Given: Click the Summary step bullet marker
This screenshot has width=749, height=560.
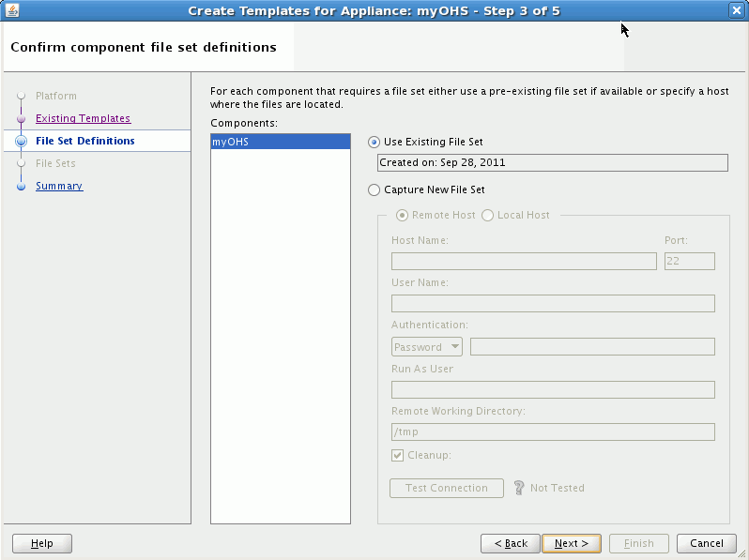Looking at the screenshot, I should coord(21,186).
